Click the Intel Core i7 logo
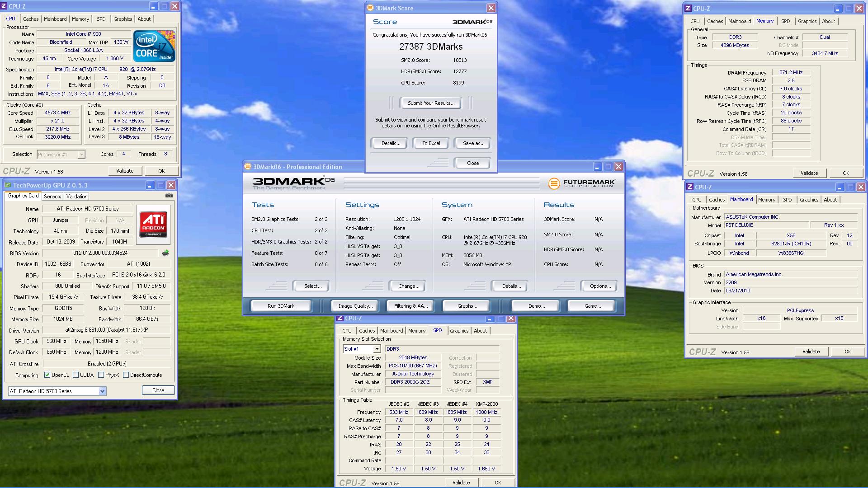The width and height of the screenshot is (868, 488). click(154, 47)
